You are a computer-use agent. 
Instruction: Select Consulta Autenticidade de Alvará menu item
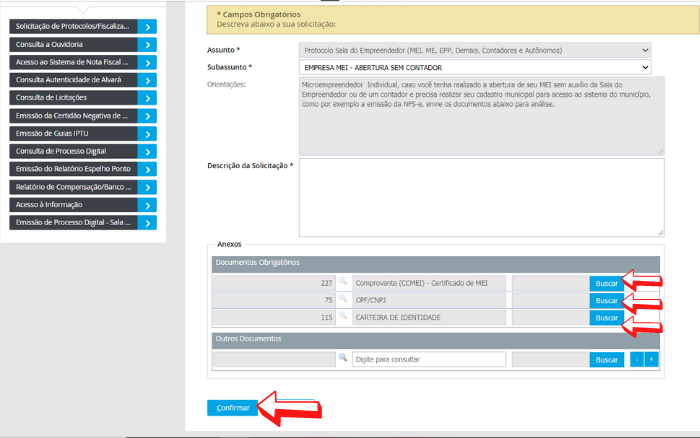point(73,80)
